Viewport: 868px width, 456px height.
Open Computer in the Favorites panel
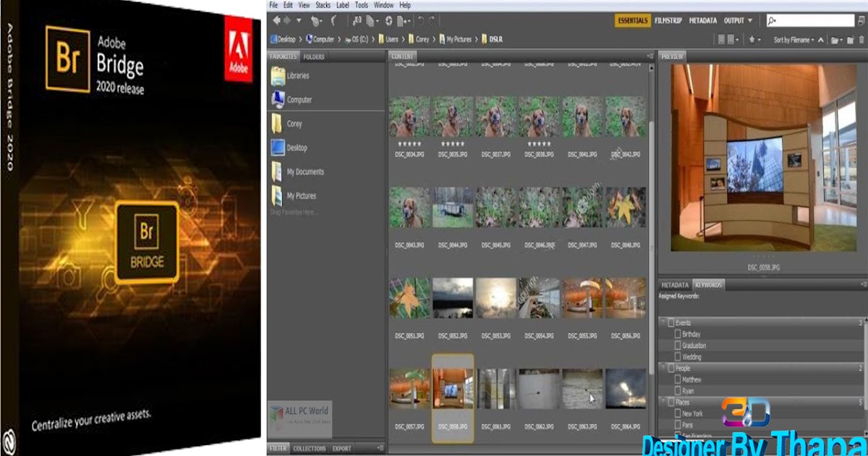click(x=292, y=99)
